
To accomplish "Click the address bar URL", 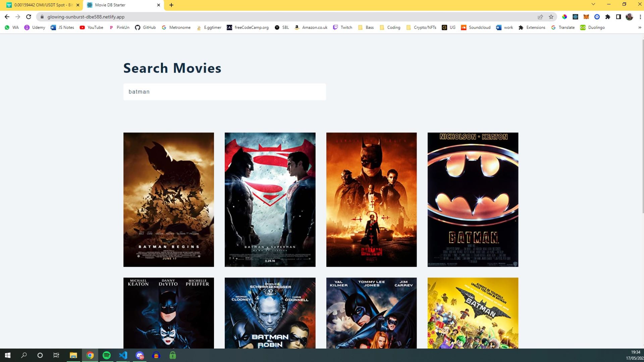I will pyautogui.click(x=86, y=17).
